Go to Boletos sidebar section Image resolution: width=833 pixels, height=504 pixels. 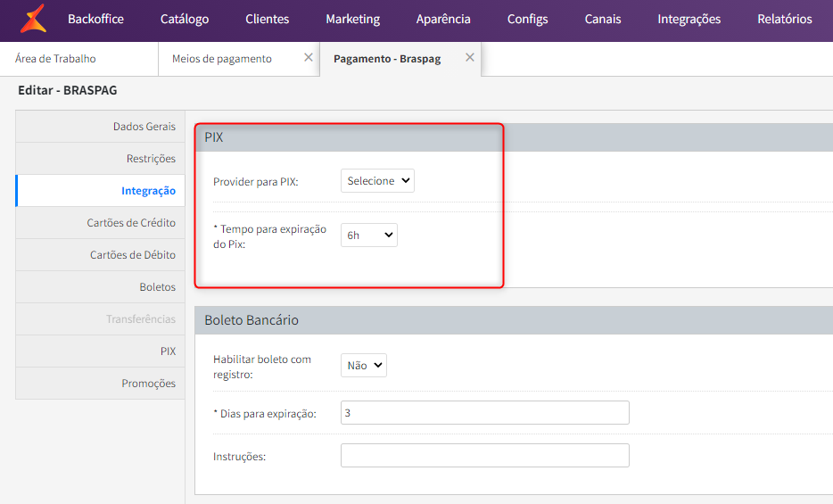(x=101, y=286)
